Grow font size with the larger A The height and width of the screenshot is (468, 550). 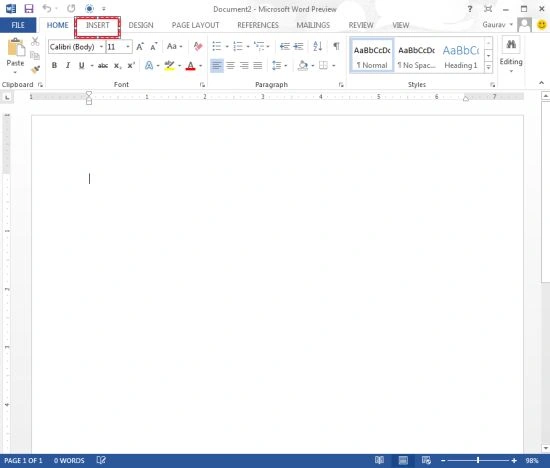coord(140,47)
